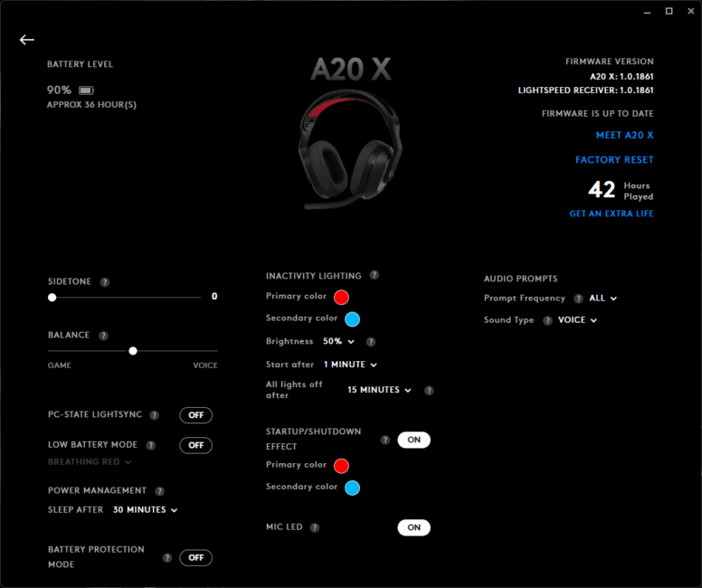
Task: Click the 42 Hours Played counter
Action: 621,190
